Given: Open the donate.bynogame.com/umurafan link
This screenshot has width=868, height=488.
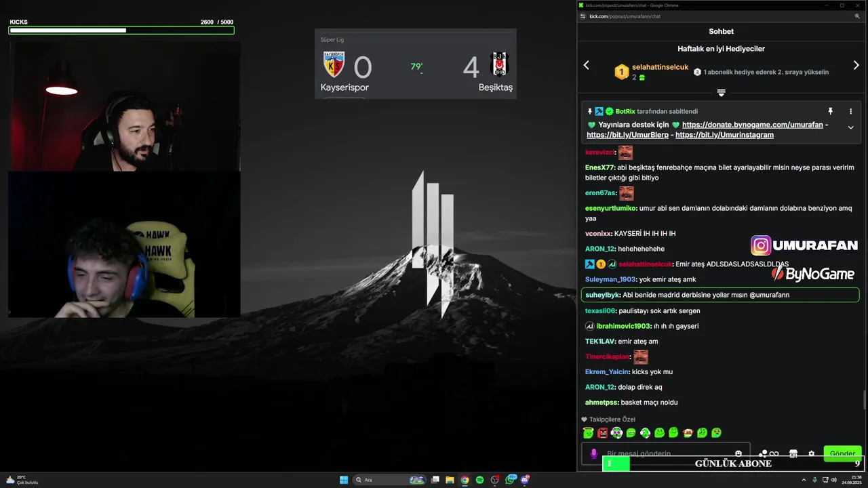Looking at the screenshot, I should (x=753, y=125).
